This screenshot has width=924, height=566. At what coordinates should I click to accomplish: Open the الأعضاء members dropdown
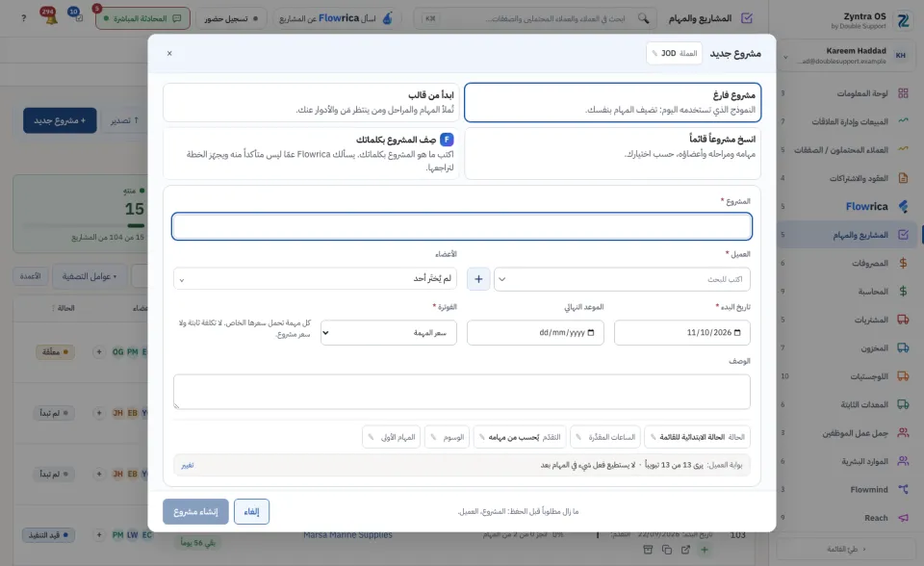[x=315, y=279]
